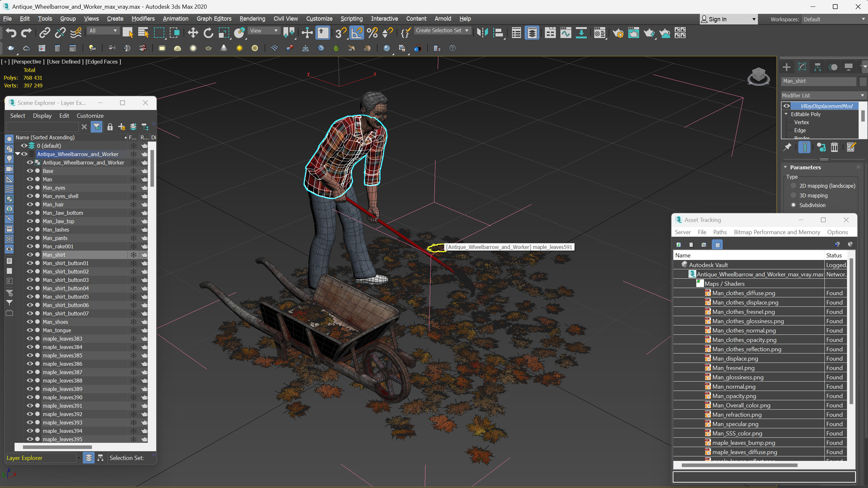Switch Asset Tracking to table view icon

click(717, 245)
